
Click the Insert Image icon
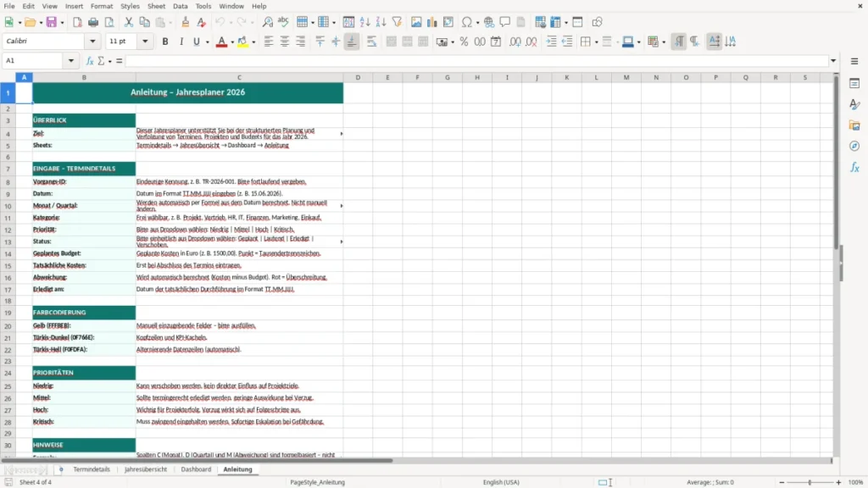tap(416, 22)
